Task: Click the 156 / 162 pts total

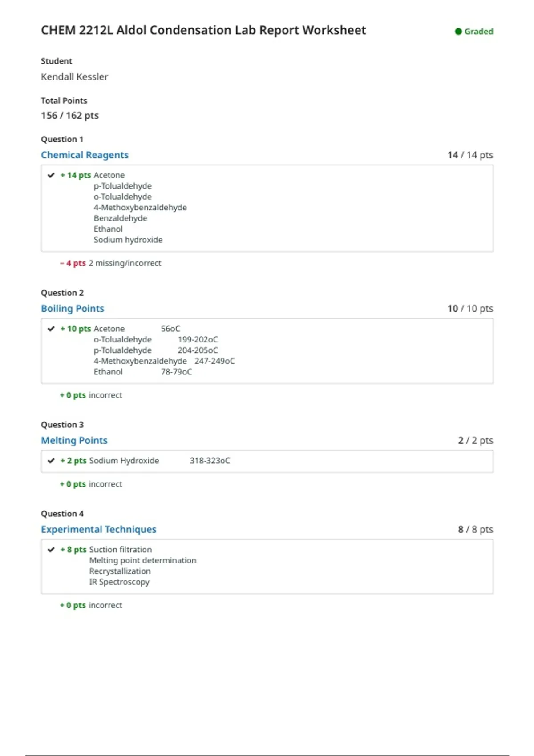Action: (x=70, y=116)
